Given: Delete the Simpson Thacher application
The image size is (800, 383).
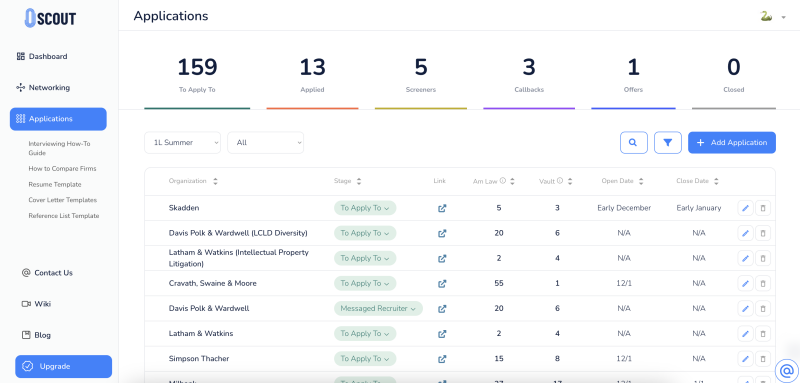Looking at the screenshot, I should [763, 359].
